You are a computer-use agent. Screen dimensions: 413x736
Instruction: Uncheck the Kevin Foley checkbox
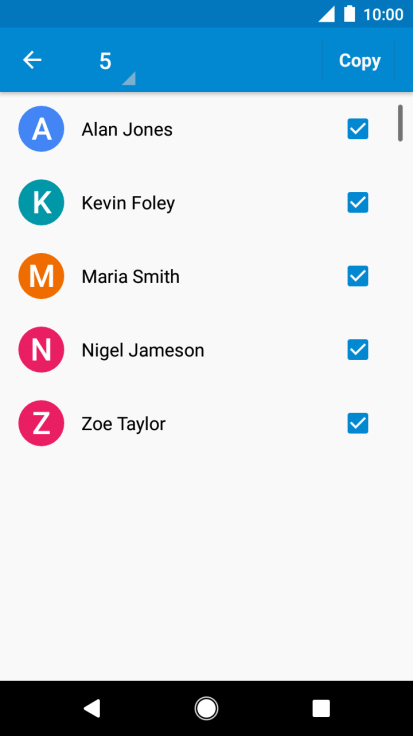(358, 203)
